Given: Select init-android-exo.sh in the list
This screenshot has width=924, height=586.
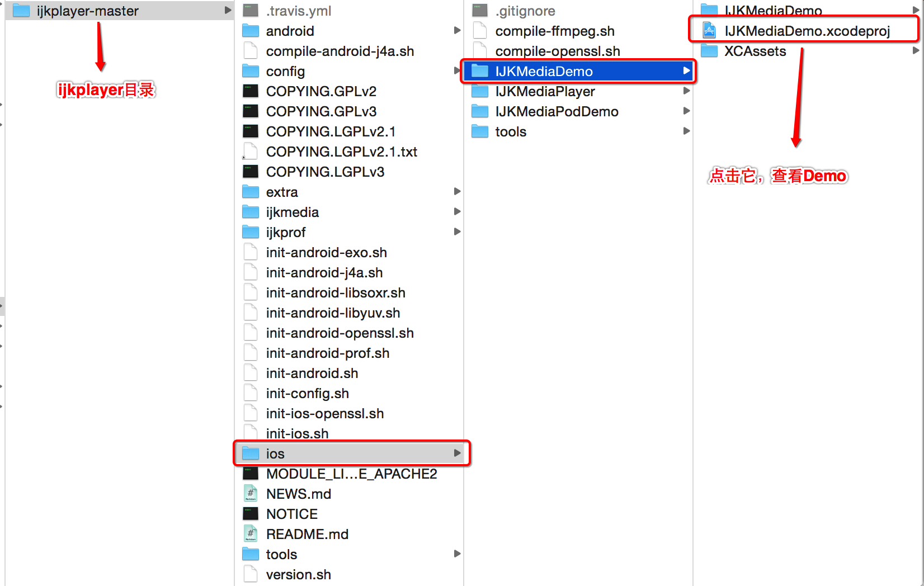Looking at the screenshot, I should 327,253.
